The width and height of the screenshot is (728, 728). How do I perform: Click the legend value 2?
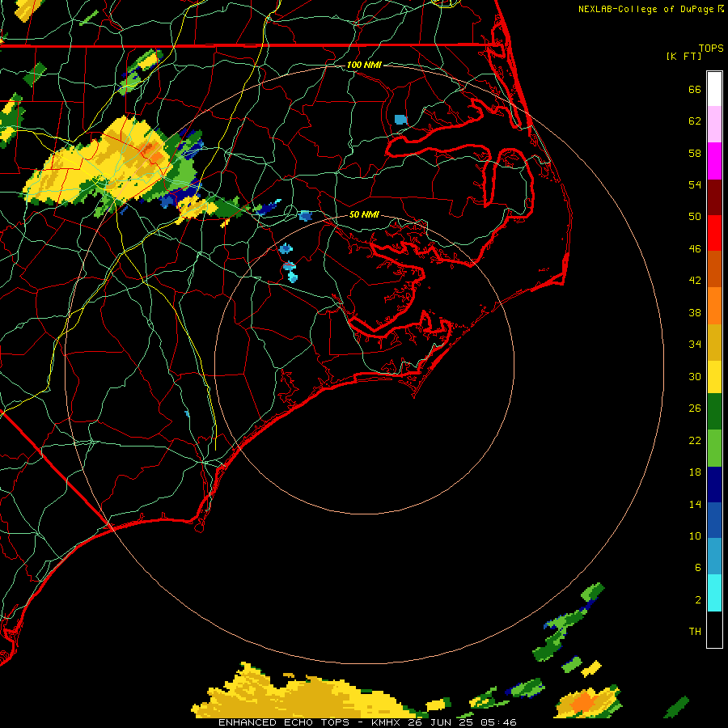pos(697,600)
